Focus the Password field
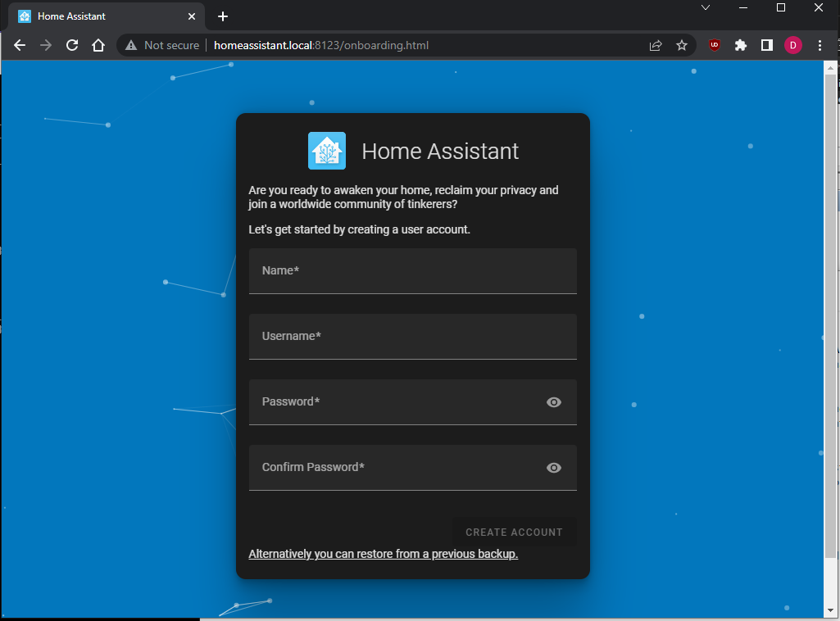Screen dimensions: 840x621 (412, 402)
